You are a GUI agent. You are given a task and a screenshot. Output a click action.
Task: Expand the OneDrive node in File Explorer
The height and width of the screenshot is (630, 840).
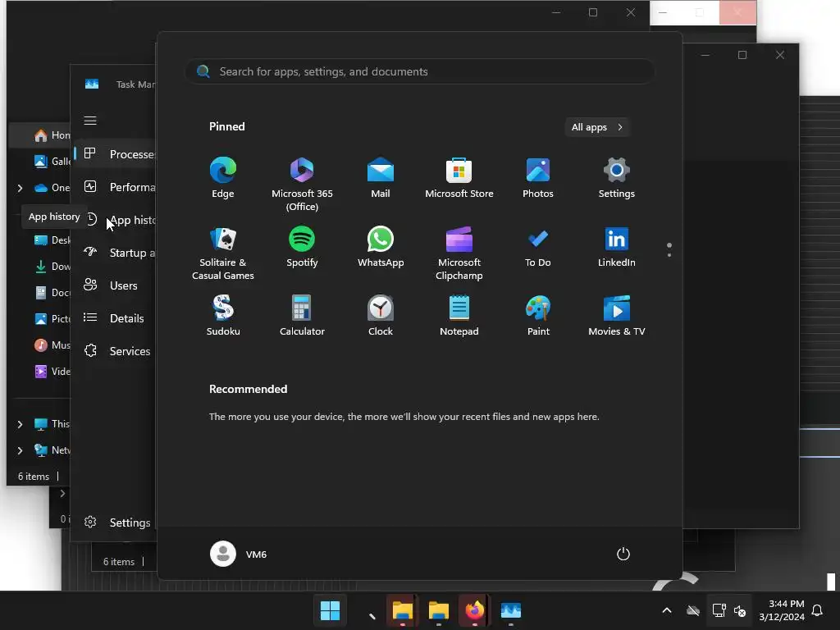tap(20, 188)
